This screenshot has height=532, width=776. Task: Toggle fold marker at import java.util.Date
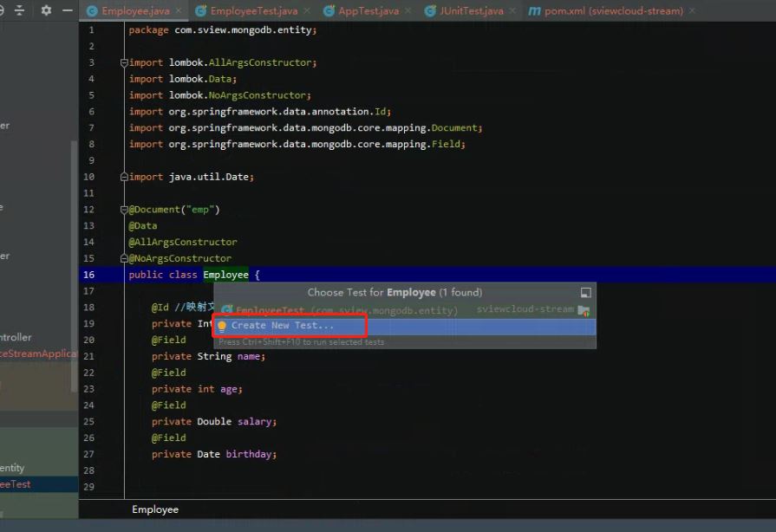(124, 177)
